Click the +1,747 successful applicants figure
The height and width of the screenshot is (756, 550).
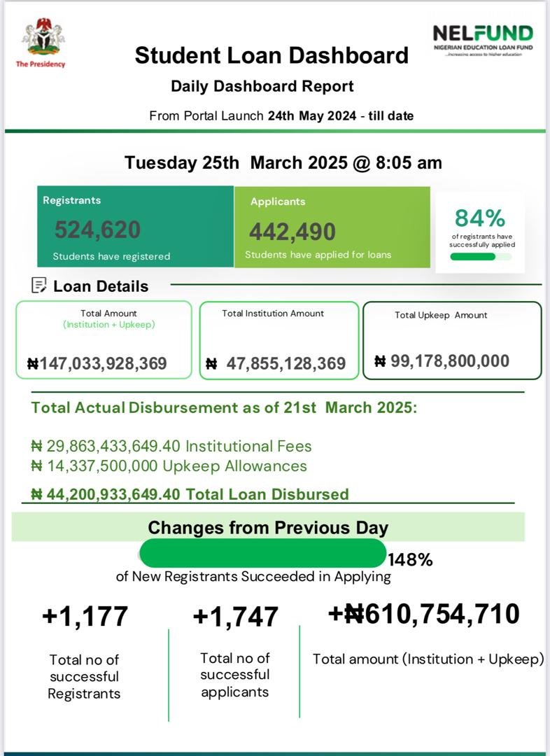click(x=235, y=617)
